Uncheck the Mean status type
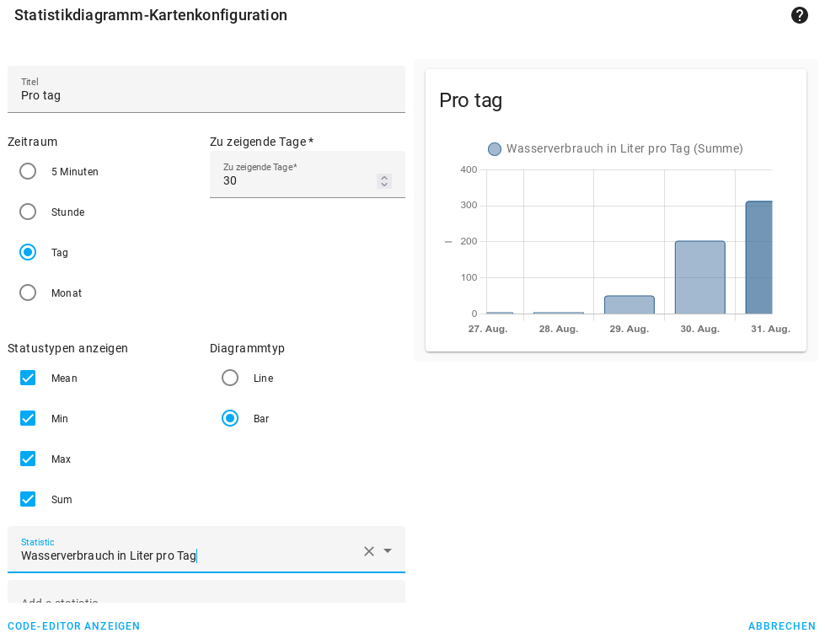Image resolution: width=825 pixels, height=644 pixels. tap(27, 378)
